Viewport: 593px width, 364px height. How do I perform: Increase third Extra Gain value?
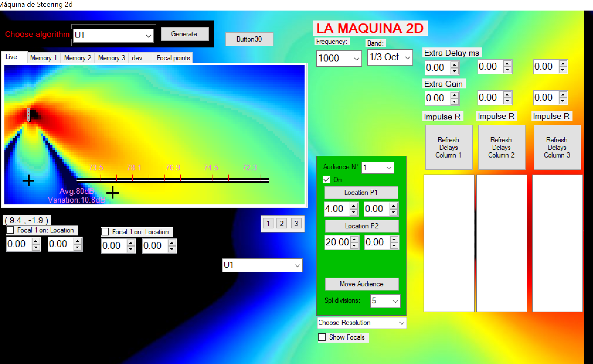[563, 94]
